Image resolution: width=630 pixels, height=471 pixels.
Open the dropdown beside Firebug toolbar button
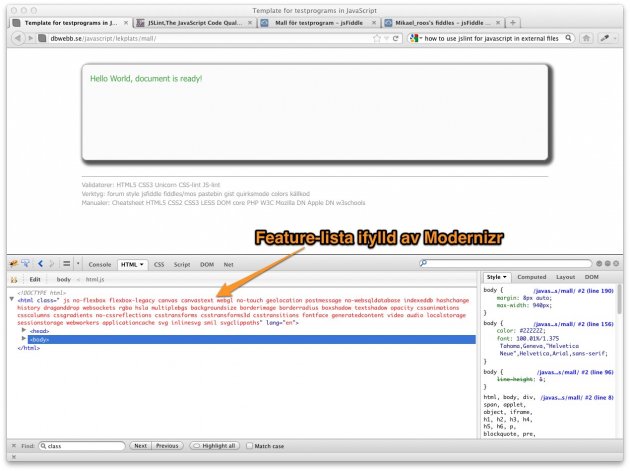(x=615, y=38)
